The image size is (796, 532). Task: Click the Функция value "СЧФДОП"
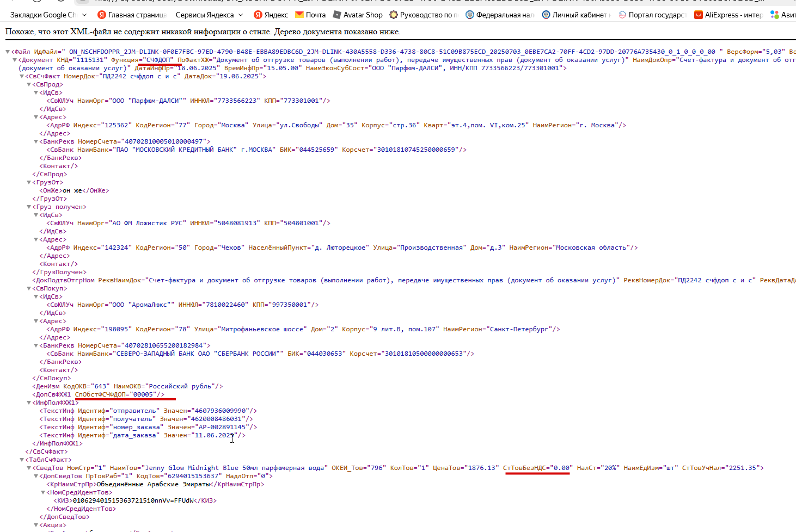pos(158,60)
